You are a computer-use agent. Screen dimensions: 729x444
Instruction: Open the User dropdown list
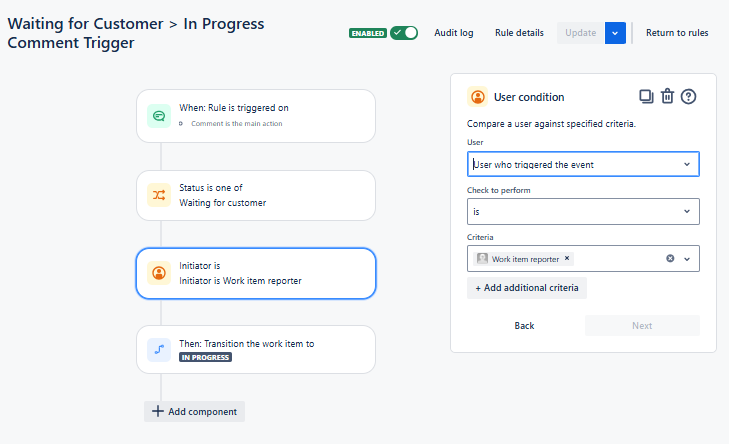tap(583, 164)
